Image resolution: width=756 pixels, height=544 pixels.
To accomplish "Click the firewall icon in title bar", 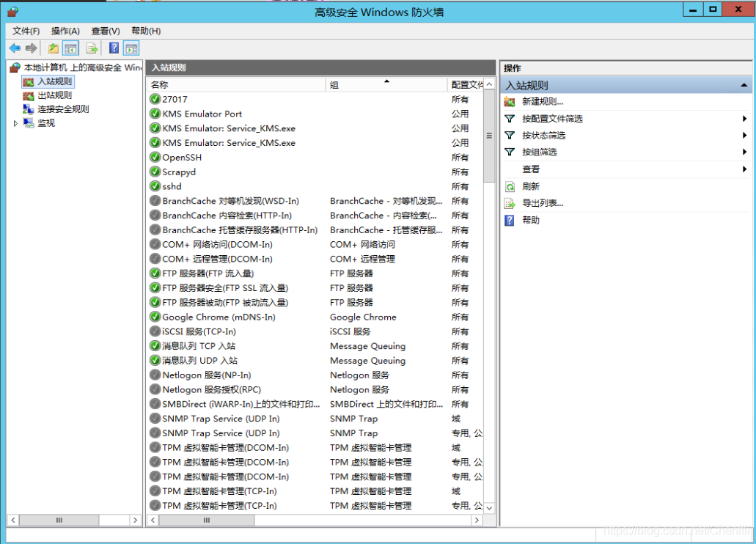I will point(13,12).
